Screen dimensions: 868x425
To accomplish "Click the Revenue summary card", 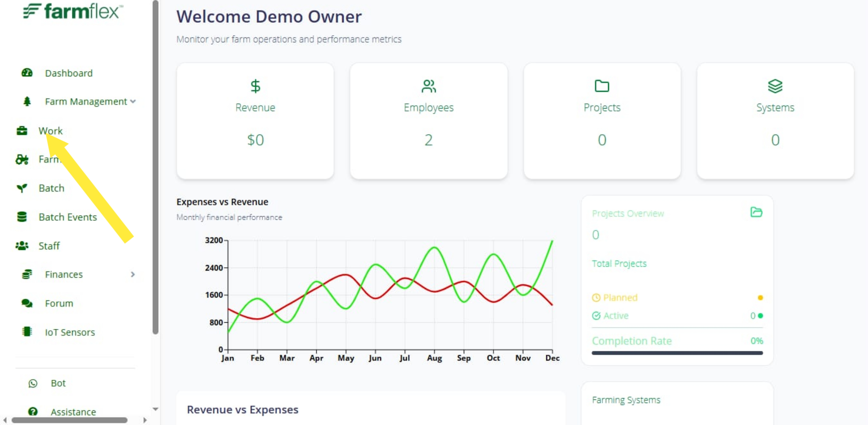I will pyautogui.click(x=255, y=121).
